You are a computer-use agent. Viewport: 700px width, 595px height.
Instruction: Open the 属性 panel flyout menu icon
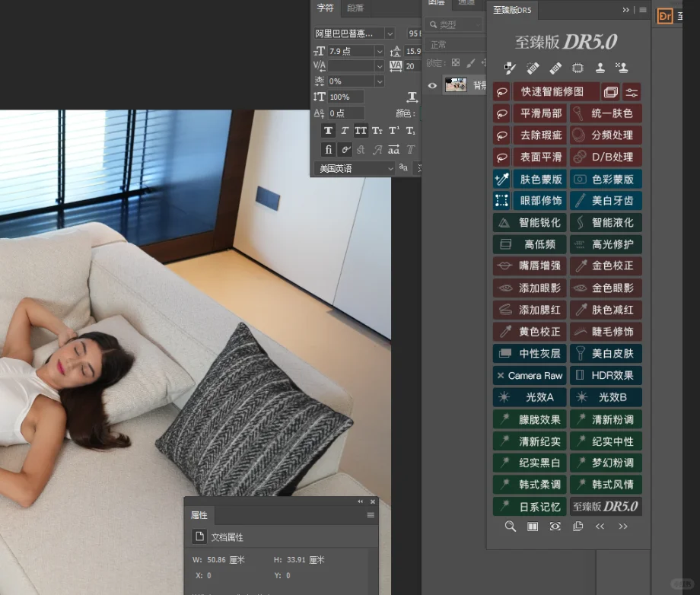point(371,515)
